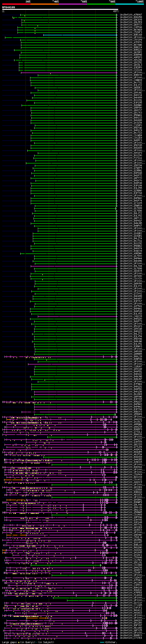Select the label UniRef100_Q4A2U1

pyautogui.click(x=131, y=419)
